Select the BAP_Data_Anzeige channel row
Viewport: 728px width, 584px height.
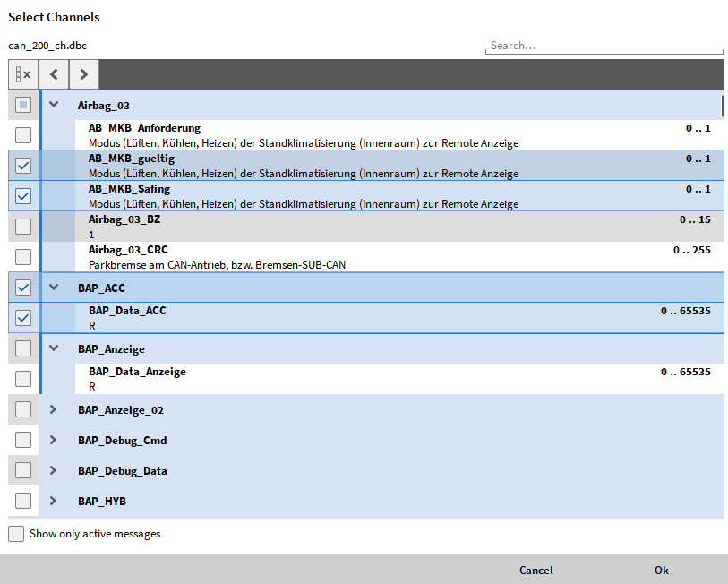coord(358,379)
